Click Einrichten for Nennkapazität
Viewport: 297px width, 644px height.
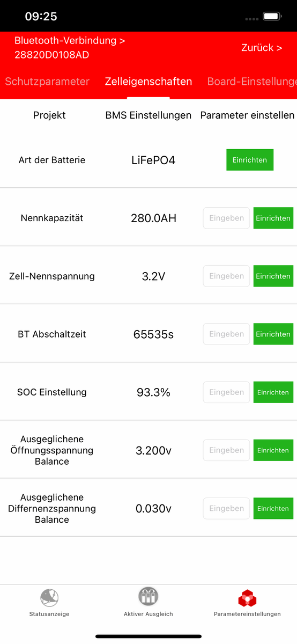(x=273, y=218)
